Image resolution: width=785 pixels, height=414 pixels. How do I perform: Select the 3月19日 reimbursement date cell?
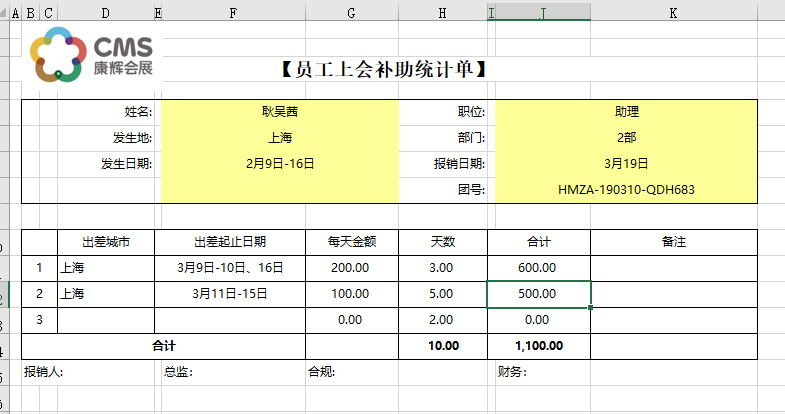pyautogui.click(x=626, y=163)
